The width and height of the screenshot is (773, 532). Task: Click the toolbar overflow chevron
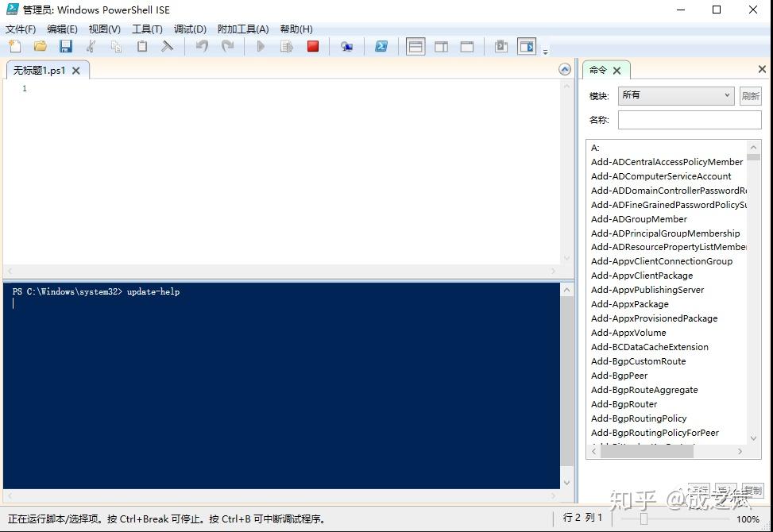coord(546,51)
